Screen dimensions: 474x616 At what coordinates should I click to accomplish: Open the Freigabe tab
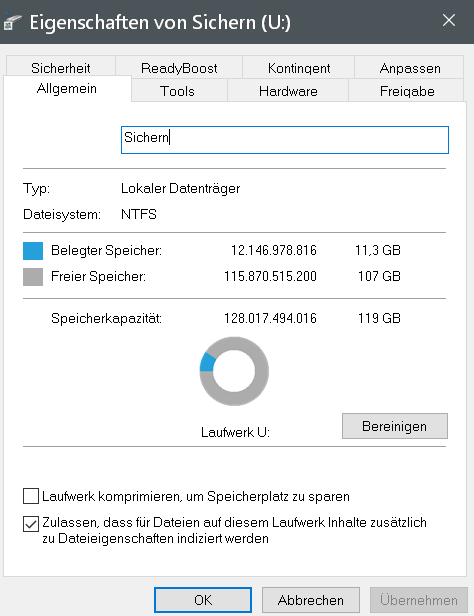tap(407, 91)
